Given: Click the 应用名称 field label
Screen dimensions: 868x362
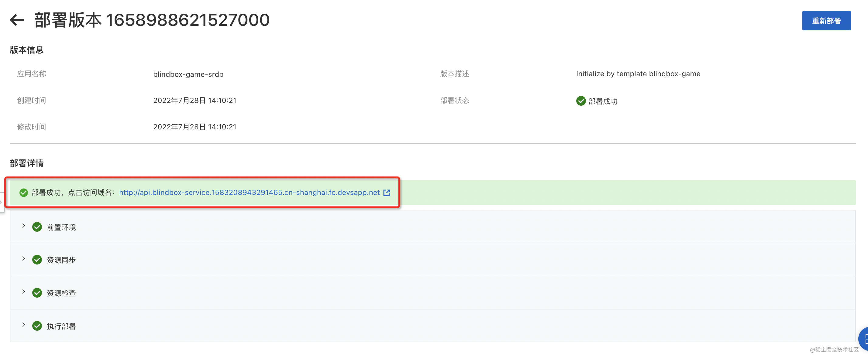Looking at the screenshot, I should (x=32, y=74).
